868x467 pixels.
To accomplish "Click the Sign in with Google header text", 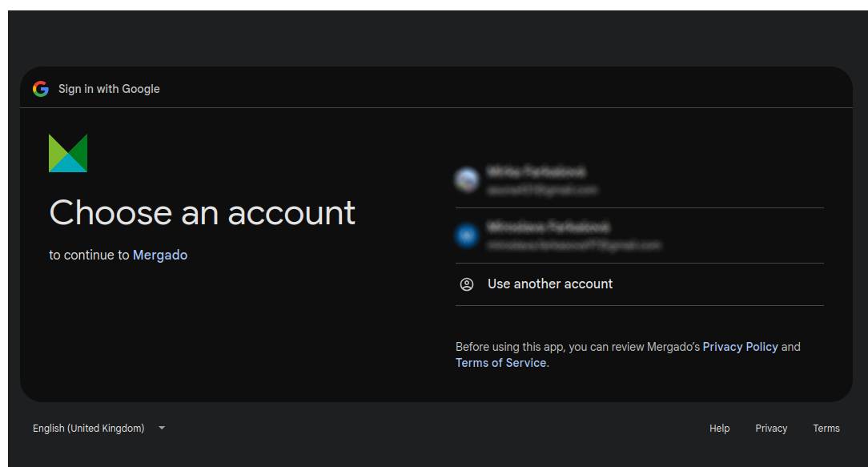I will coord(109,89).
